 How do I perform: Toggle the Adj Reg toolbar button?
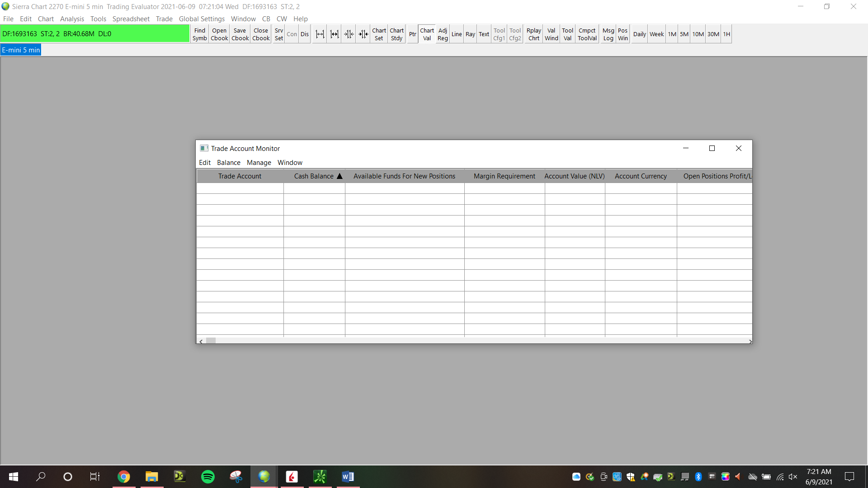point(443,34)
